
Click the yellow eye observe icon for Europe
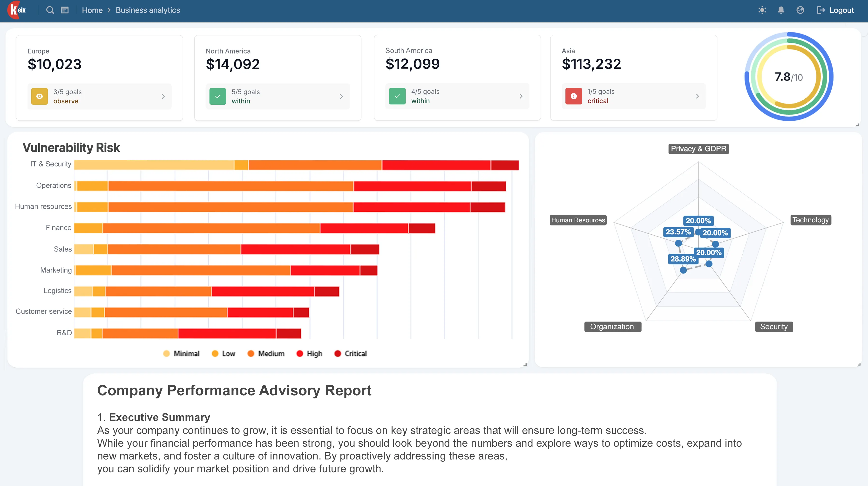[x=40, y=96]
